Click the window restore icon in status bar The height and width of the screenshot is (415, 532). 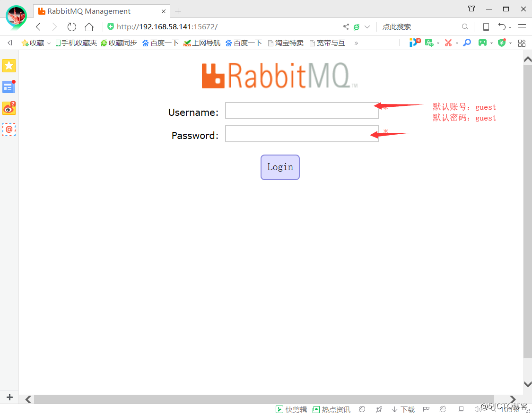pyautogui.click(x=461, y=409)
